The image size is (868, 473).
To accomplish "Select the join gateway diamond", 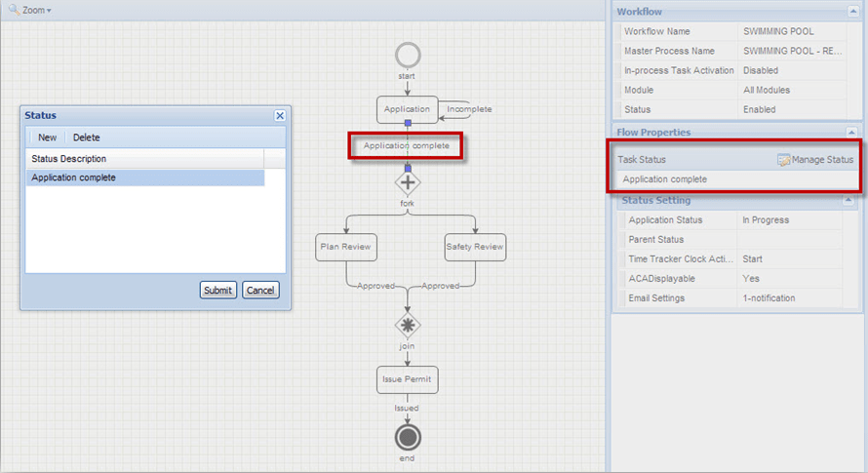I will pos(408,324).
